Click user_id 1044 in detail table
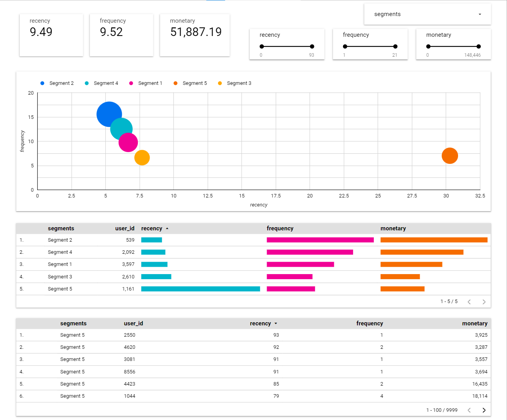 130,396
